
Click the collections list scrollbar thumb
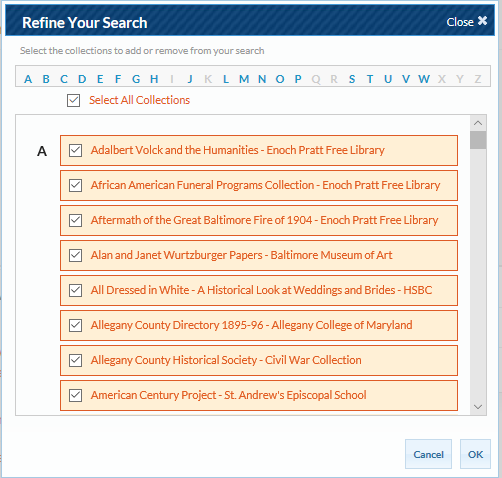point(478,140)
